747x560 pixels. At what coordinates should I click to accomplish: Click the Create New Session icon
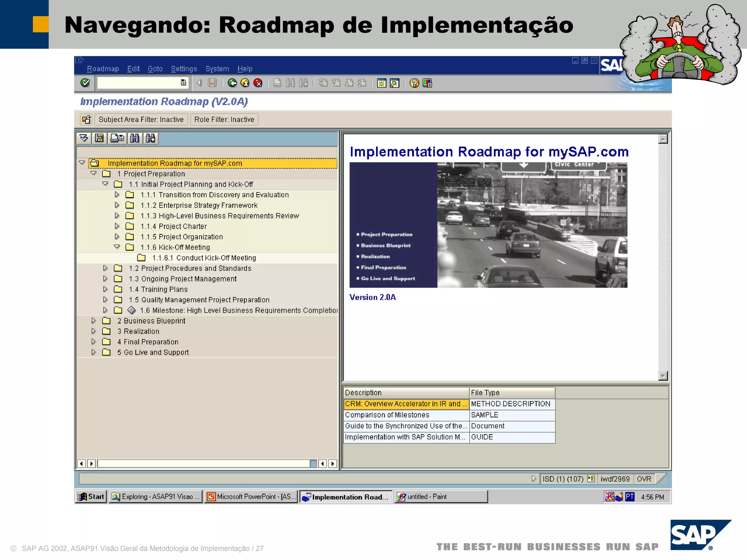point(382,83)
